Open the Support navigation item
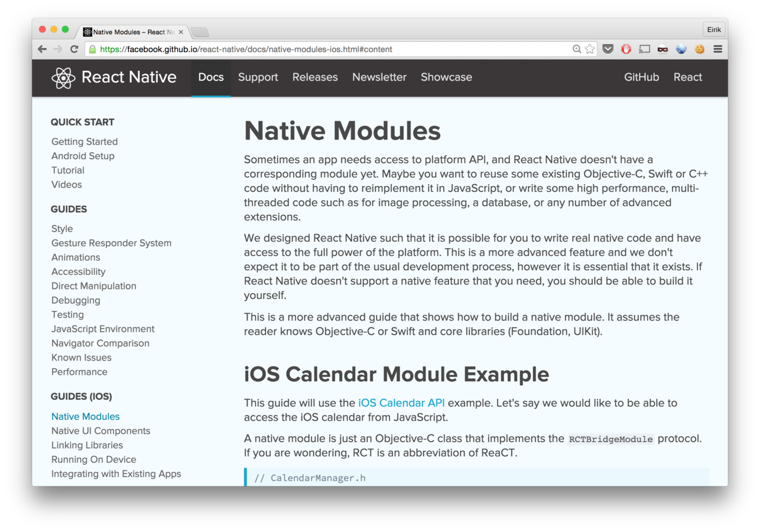 point(258,77)
